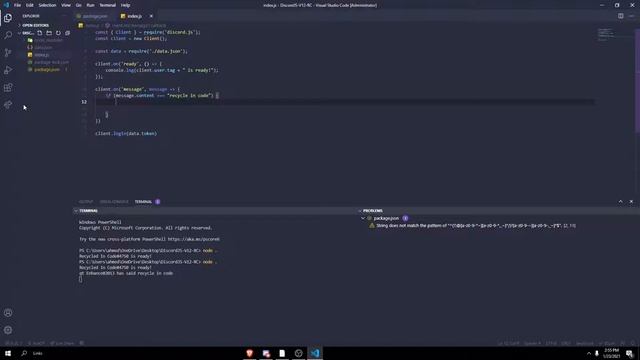Open the Source Control view
640x360 pixels.
[8, 53]
